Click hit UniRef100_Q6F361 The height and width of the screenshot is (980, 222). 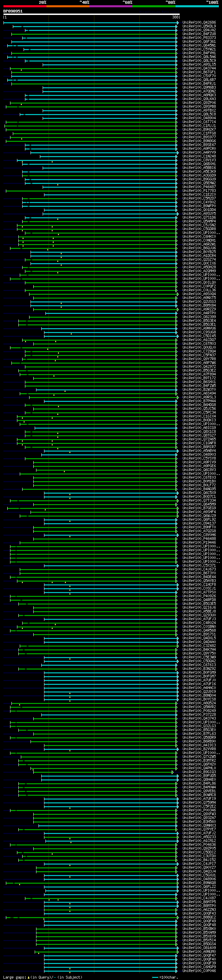pos(199,41)
